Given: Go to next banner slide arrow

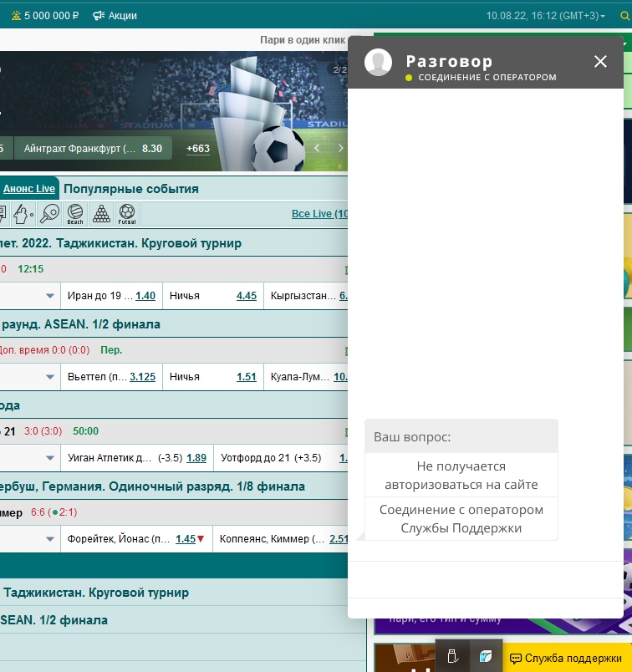Looking at the screenshot, I should tap(340, 148).
